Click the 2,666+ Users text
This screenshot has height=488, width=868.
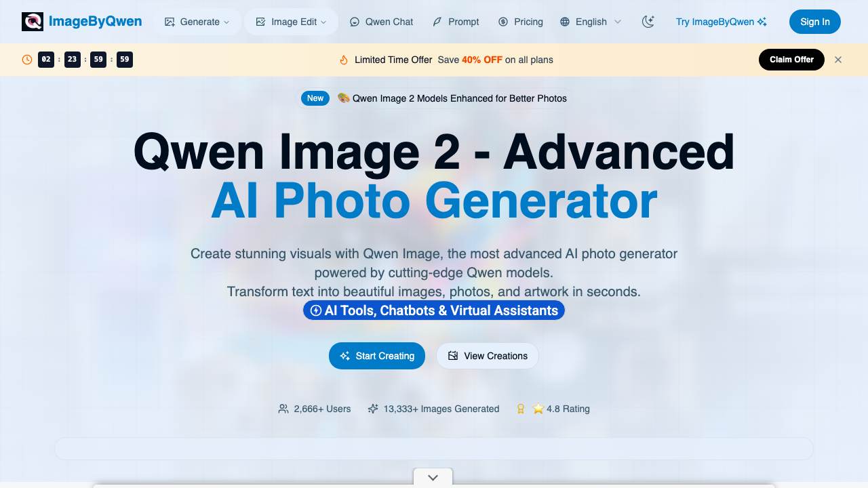(323, 409)
